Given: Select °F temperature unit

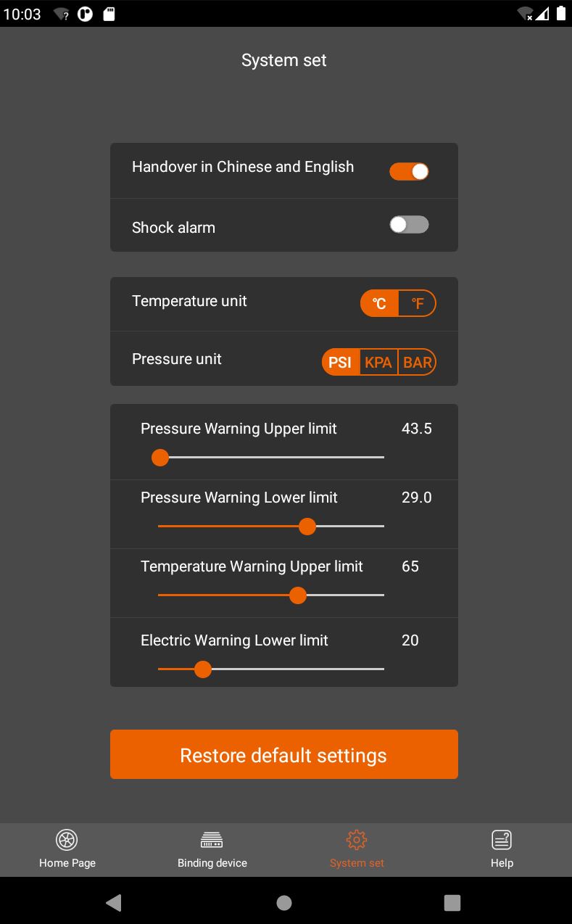Looking at the screenshot, I should (x=418, y=304).
